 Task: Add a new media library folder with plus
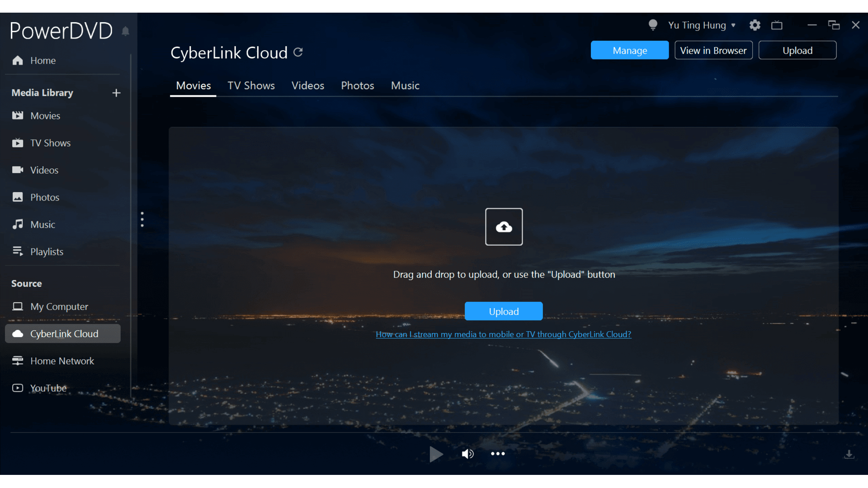pyautogui.click(x=116, y=93)
